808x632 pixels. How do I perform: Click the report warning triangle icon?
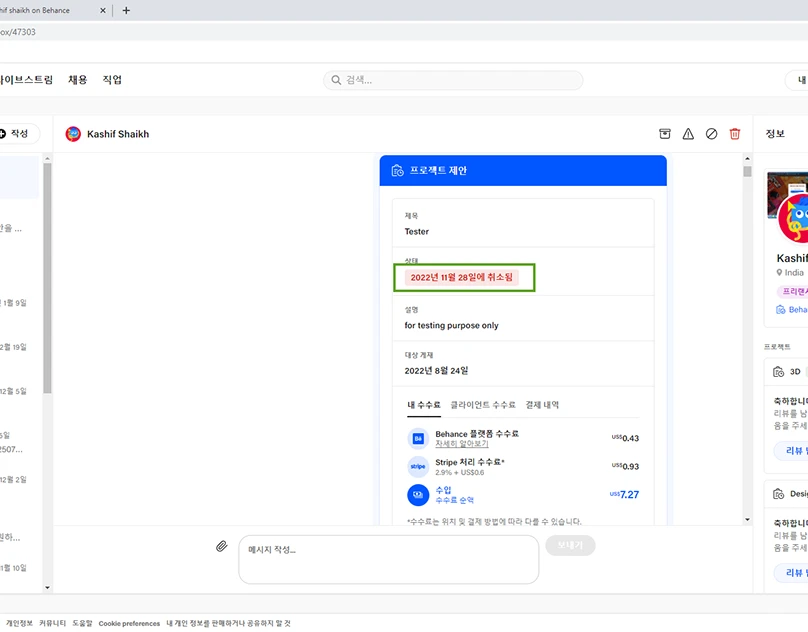click(x=688, y=134)
